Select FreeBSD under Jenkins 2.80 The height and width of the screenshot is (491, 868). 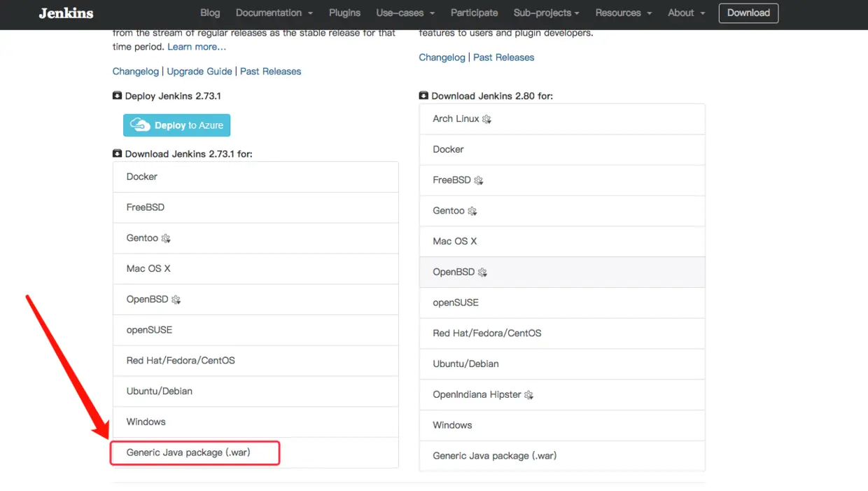pyautogui.click(x=562, y=181)
